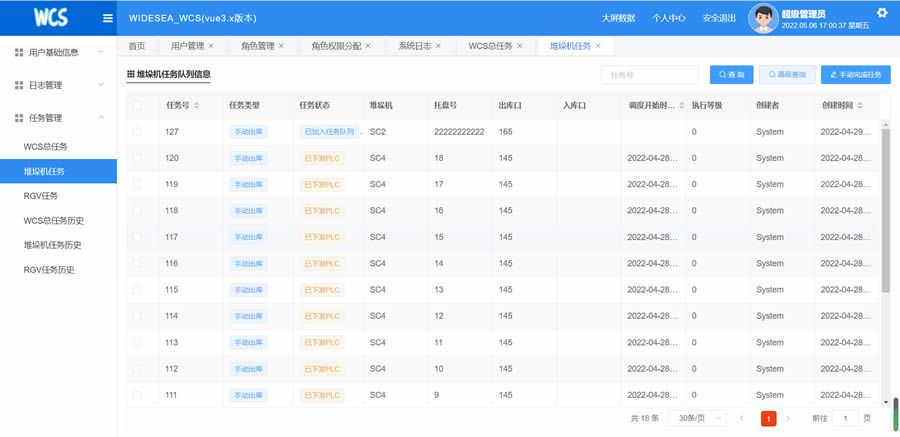The height and width of the screenshot is (437, 900).
Task: Check the row for task 119
Action: click(x=137, y=184)
